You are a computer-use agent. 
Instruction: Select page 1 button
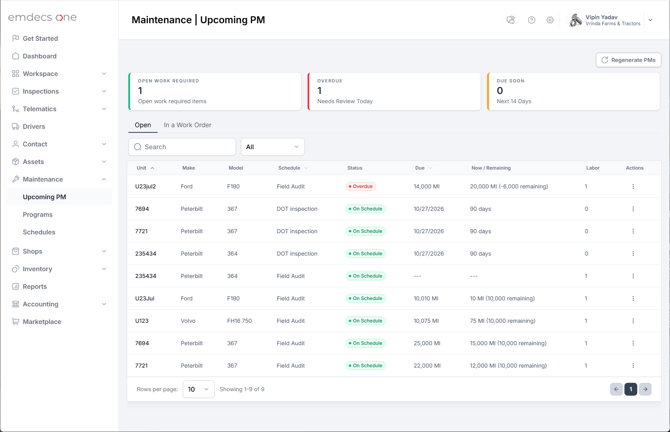(x=631, y=389)
